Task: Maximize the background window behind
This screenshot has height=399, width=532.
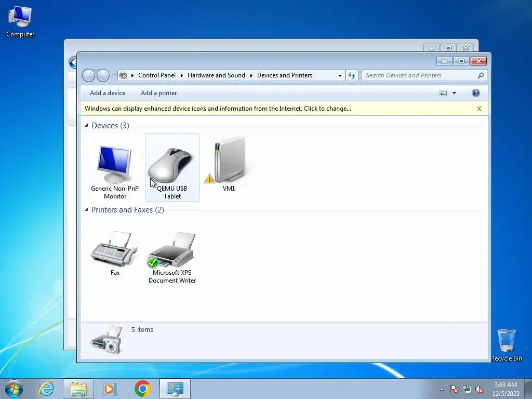Action: coord(448,48)
